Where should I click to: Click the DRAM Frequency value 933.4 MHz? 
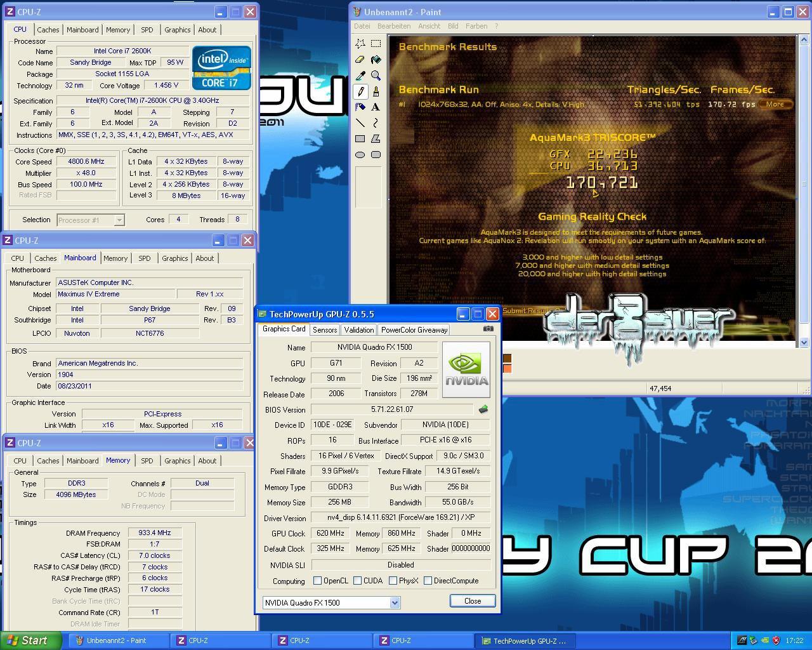point(155,533)
